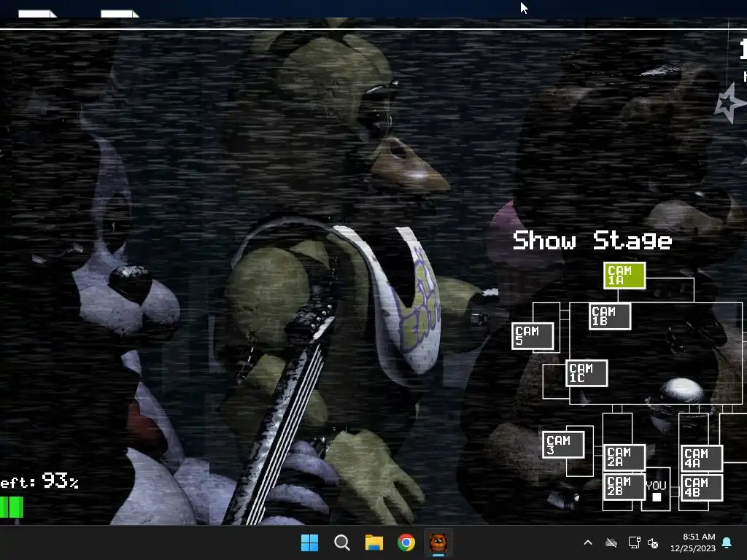View camera CAM 1C feed

pos(587,373)
